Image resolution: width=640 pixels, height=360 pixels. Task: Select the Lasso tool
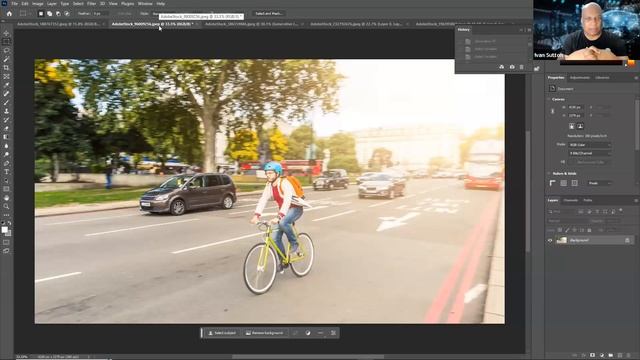(6, 51)
